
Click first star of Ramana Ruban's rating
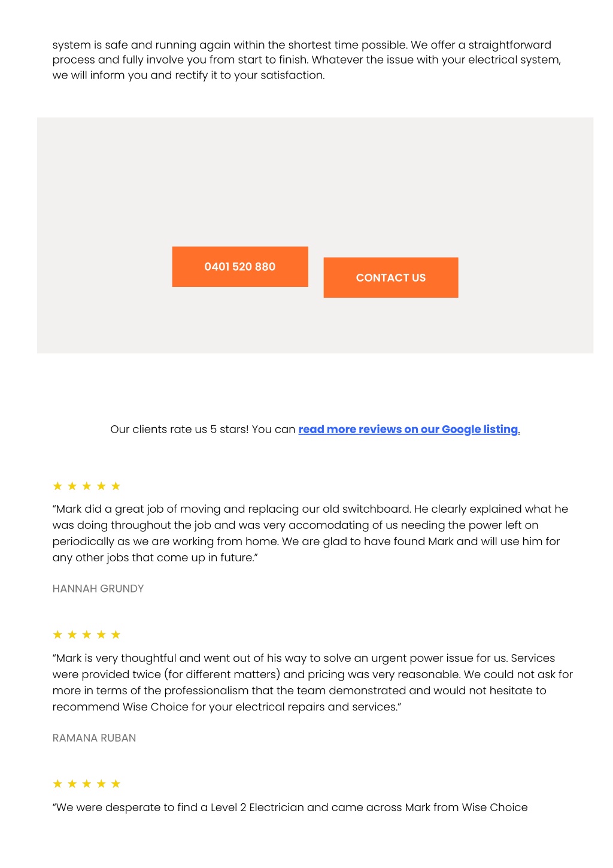pyautogui.click(x=57, y=634)
